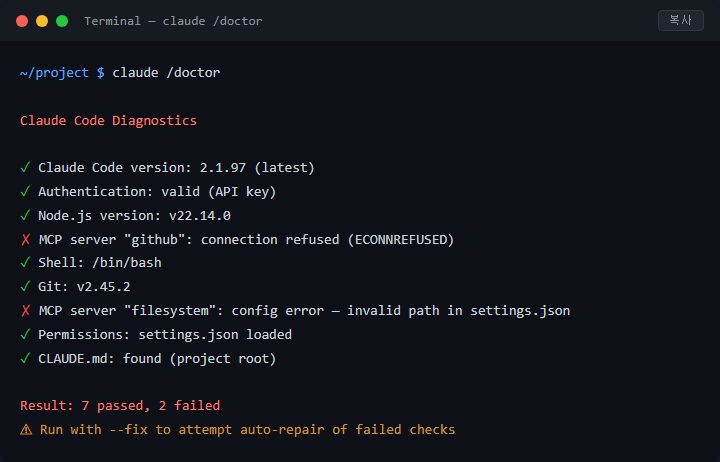Screen dimensions: 720x462
Task: Click "Claude Code version: 2.1.97 (latest)" line
Action: (x=176, y=168)
